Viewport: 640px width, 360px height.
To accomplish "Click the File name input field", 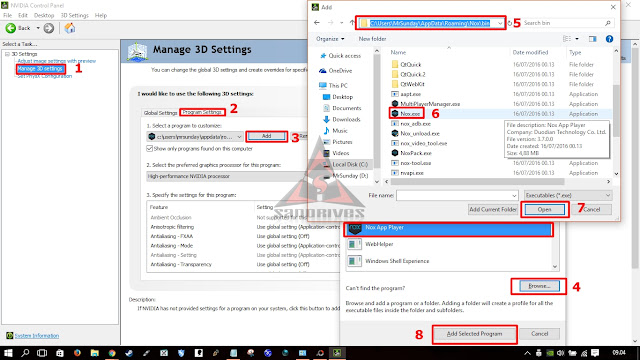I will pos(457,196).
